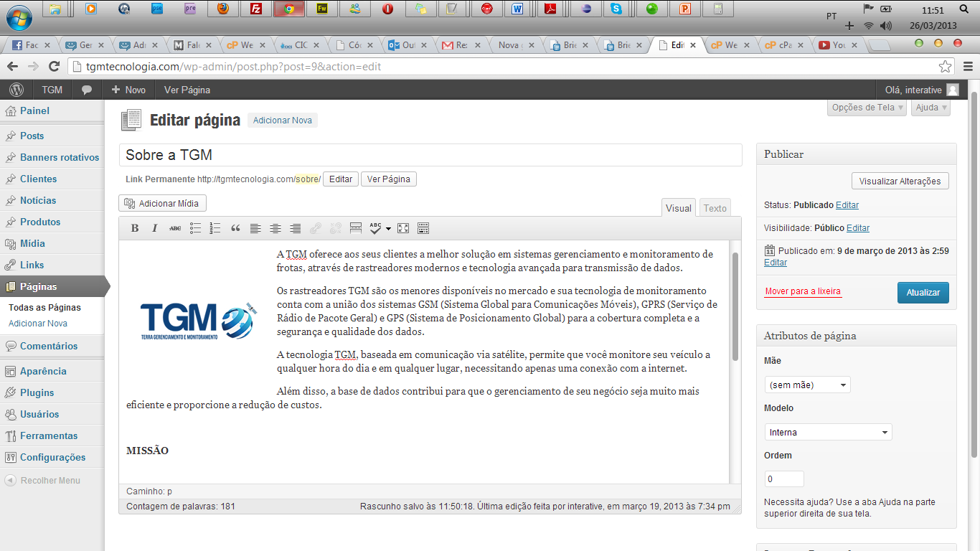The width and height of the screenshot is (980, 551).
Task: Open Olá, interactive user menu
Action: 922,90
